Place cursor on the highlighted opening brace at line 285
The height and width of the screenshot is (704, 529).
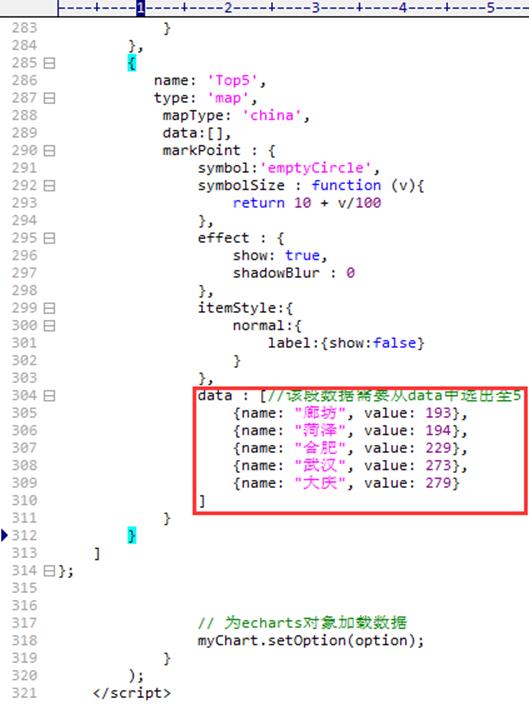tap(132, 63)
